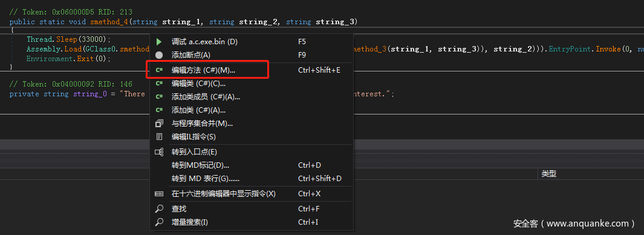644x235 pixels.
Task: Click Invoke method call in code
Action: click(x=608, y=49)
